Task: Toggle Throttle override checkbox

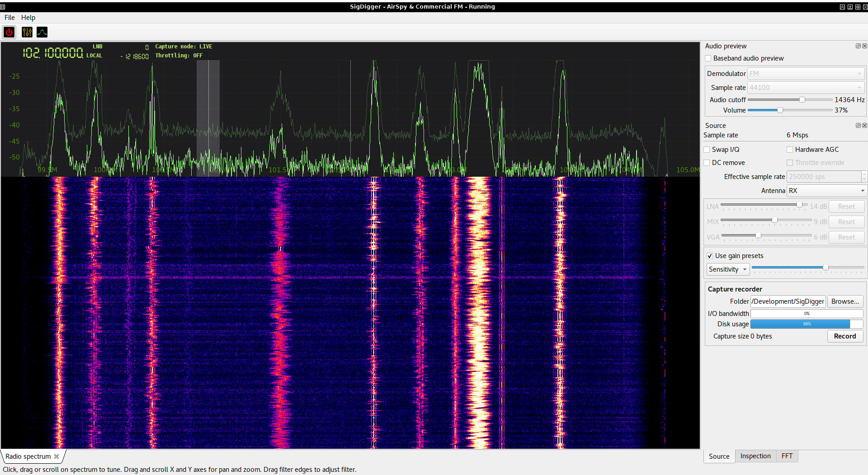Action: coord(790,163)
